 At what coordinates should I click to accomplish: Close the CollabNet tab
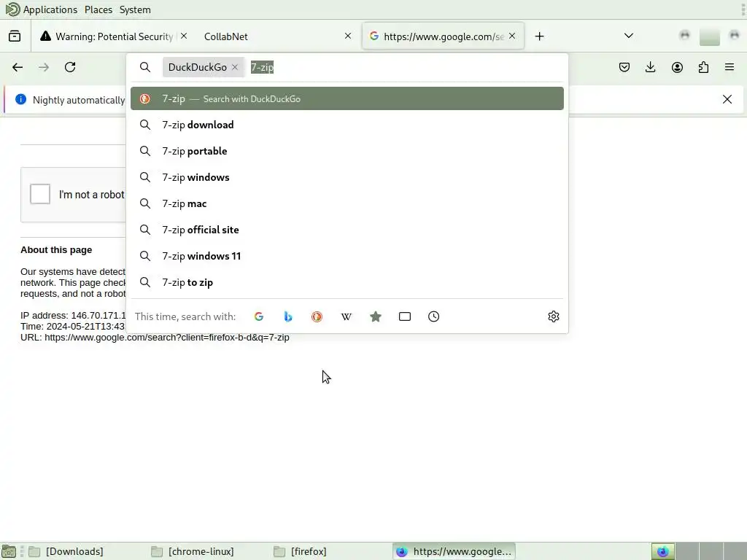pos(348,36)
